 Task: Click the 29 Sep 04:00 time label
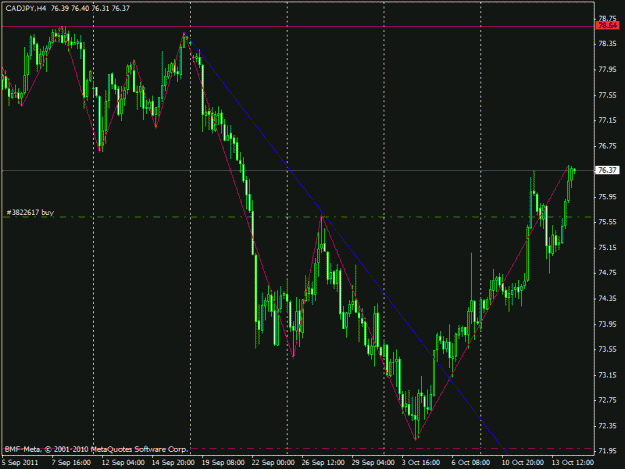[x=373, y=463]
